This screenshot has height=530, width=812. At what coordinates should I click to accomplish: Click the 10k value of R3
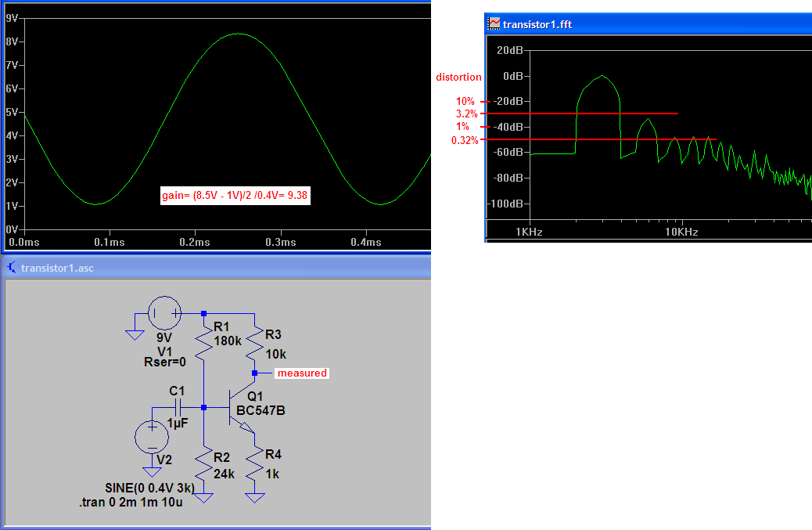click(x=276, y=354)
